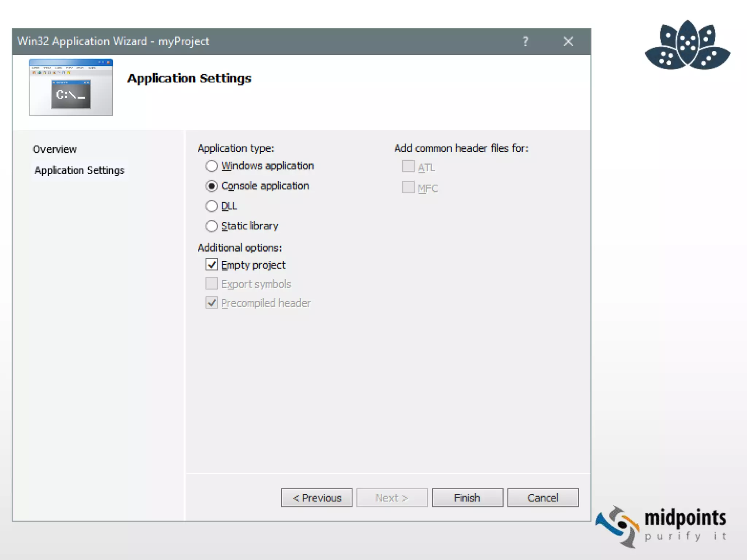Select Windows application radio button

click(x=212, y=166)
